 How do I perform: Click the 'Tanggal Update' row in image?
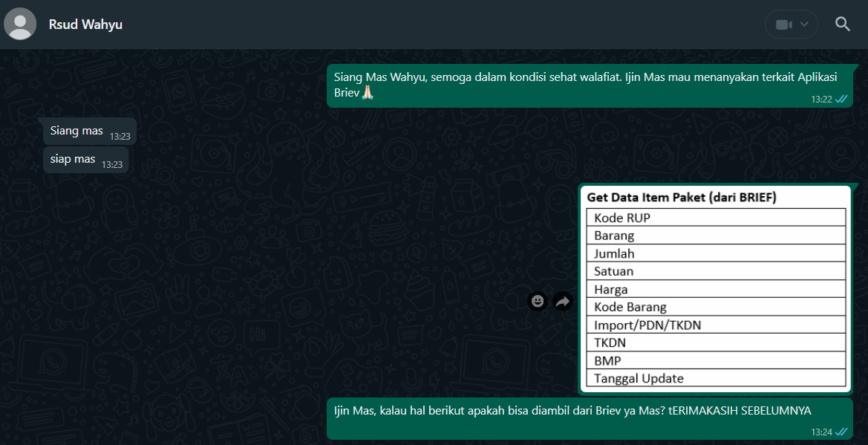[716, 378]
